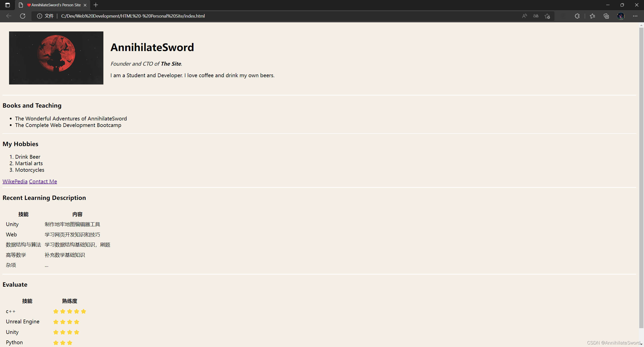Click the red moon profile image

click(56, 58)
